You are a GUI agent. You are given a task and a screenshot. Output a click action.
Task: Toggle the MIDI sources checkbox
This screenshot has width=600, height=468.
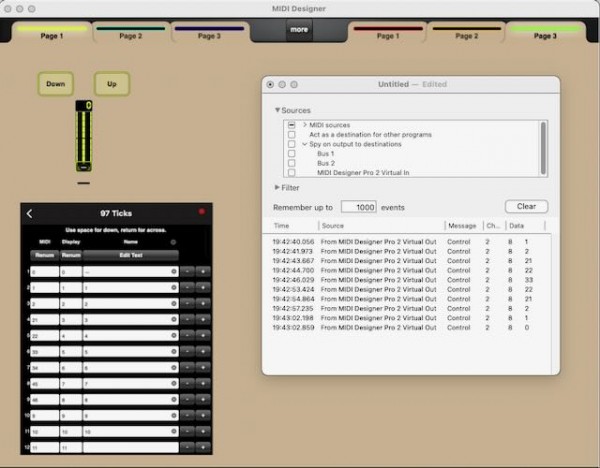point(292,125)
